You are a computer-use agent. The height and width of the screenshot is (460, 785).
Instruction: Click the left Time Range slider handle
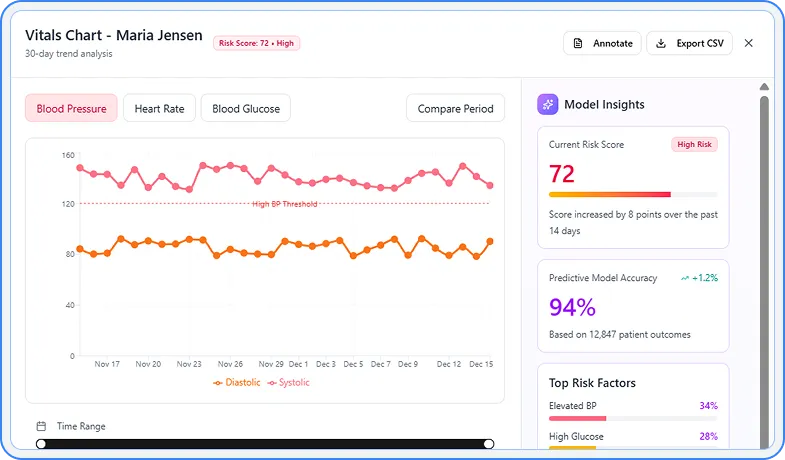(x=41, y=444)
